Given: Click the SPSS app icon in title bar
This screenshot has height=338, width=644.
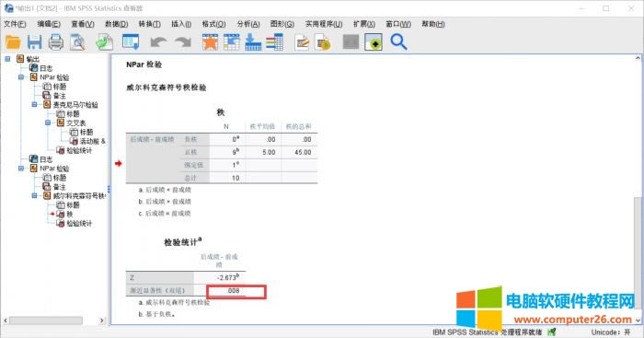Looking at the screenshot, I should 8,8.
